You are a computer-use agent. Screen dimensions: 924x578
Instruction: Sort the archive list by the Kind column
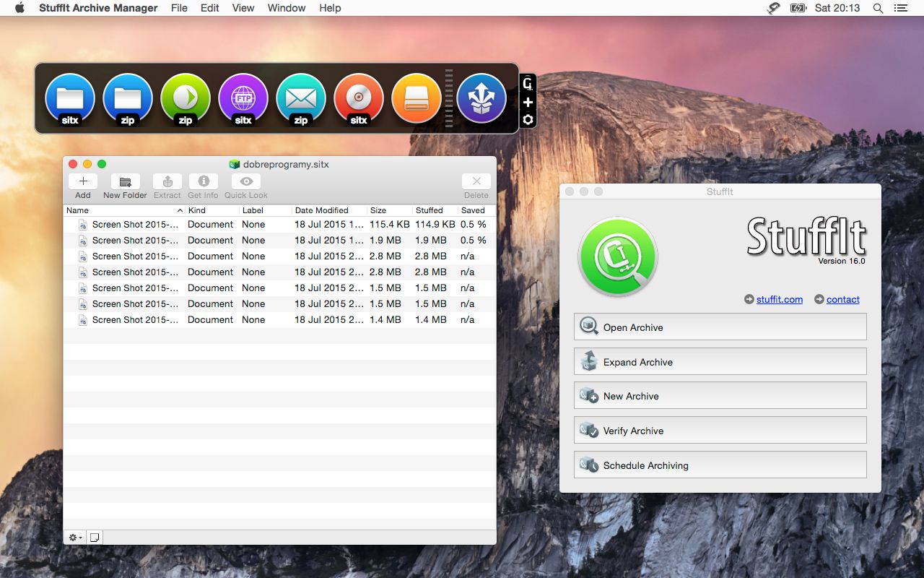click(x=212, y=210)
